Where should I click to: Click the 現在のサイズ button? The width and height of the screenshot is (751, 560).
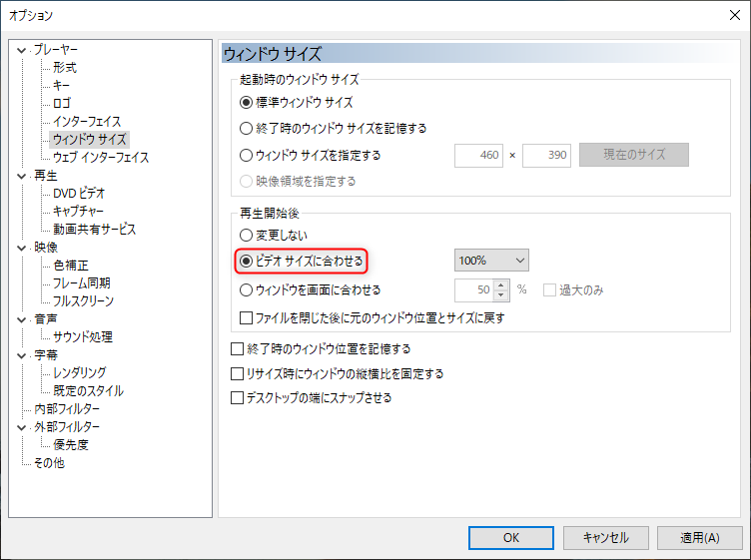click(x=634, y=155)
